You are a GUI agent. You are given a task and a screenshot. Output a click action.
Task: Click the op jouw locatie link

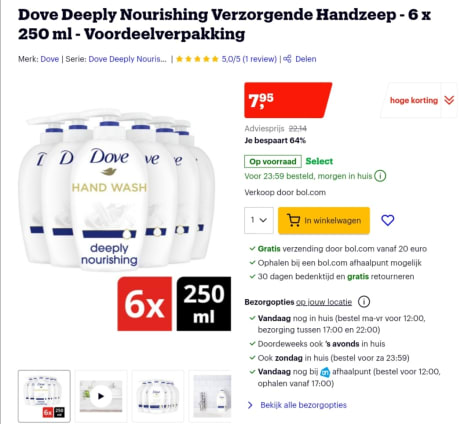click(324, 302)
